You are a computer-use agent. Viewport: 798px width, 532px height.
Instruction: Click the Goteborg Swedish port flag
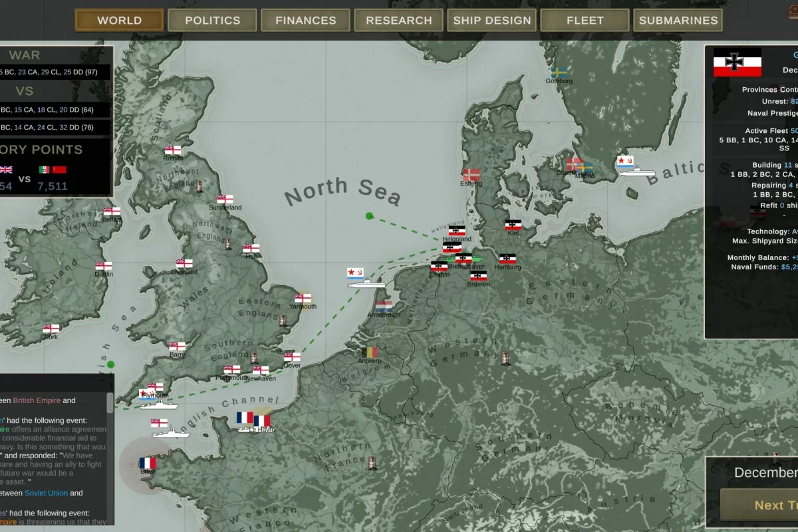[x=559, y=72]
